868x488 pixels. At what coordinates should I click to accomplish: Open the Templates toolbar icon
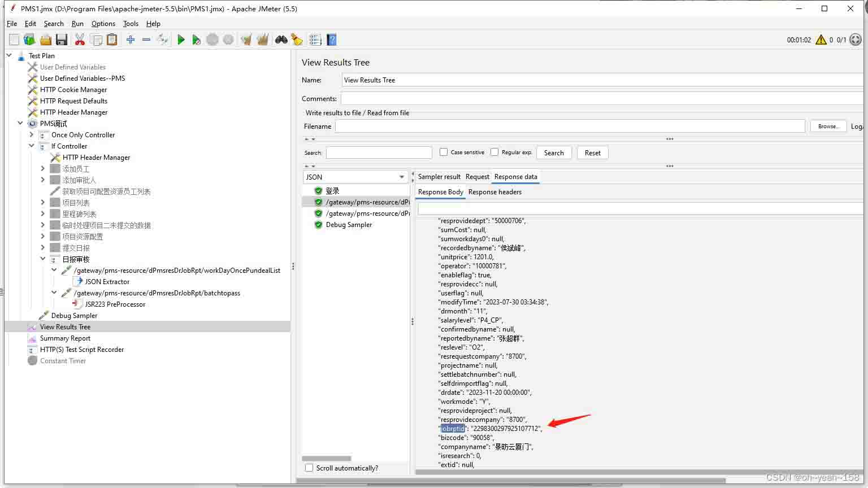(x=29, y=40)
